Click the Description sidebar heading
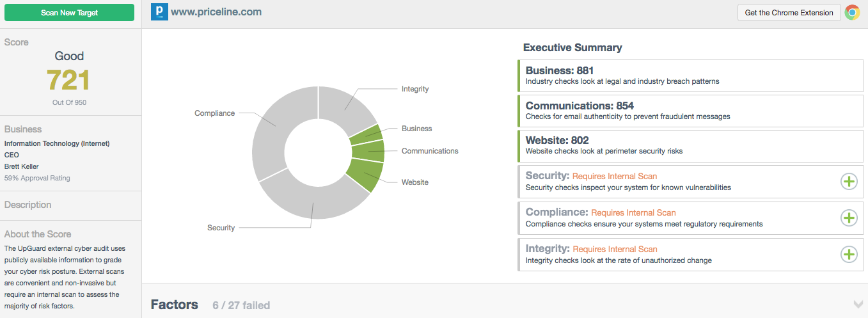 pos(28,205)
